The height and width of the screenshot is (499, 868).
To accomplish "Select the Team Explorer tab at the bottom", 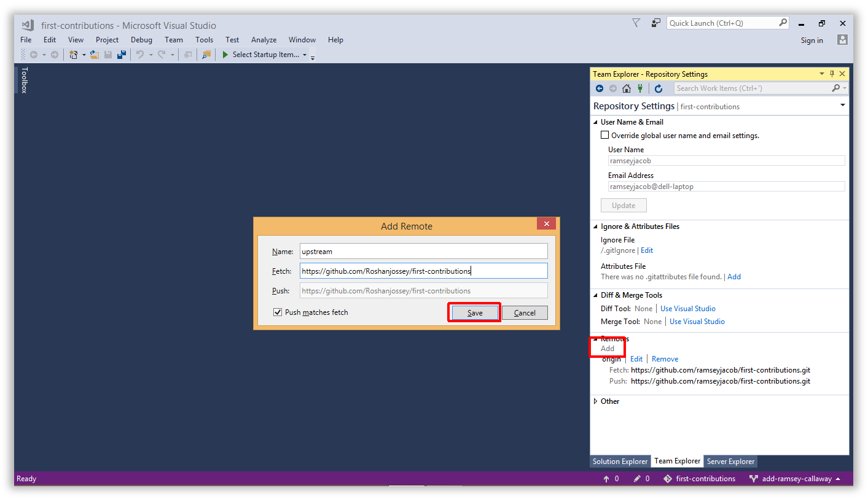I will (x=677, y=461).
